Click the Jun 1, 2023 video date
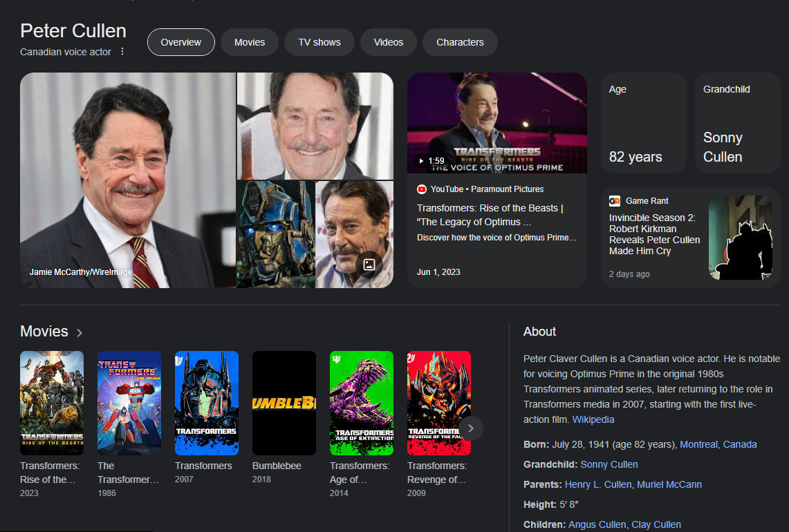789x532 pixels. (x=438, y=272)
